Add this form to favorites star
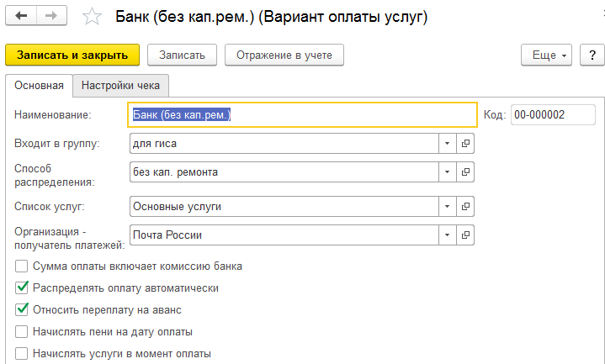Viewport: 605px width, 364px height. pos(94,17)
